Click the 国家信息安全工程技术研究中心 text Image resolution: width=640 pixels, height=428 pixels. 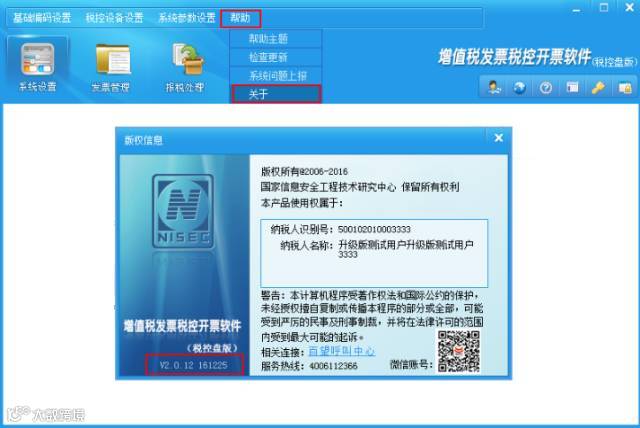[328, 187]
